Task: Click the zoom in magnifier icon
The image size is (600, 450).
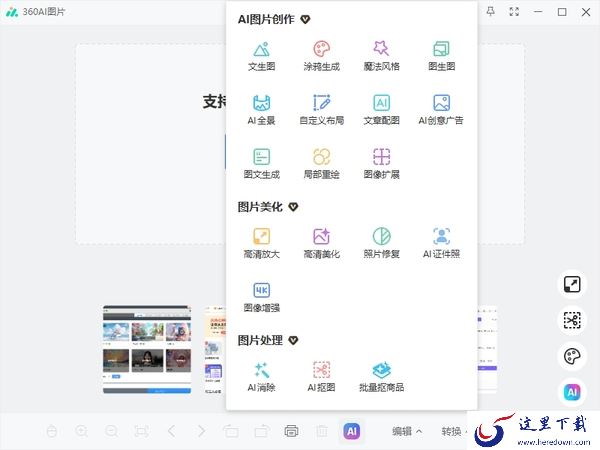Action: (x=82, y=431)
